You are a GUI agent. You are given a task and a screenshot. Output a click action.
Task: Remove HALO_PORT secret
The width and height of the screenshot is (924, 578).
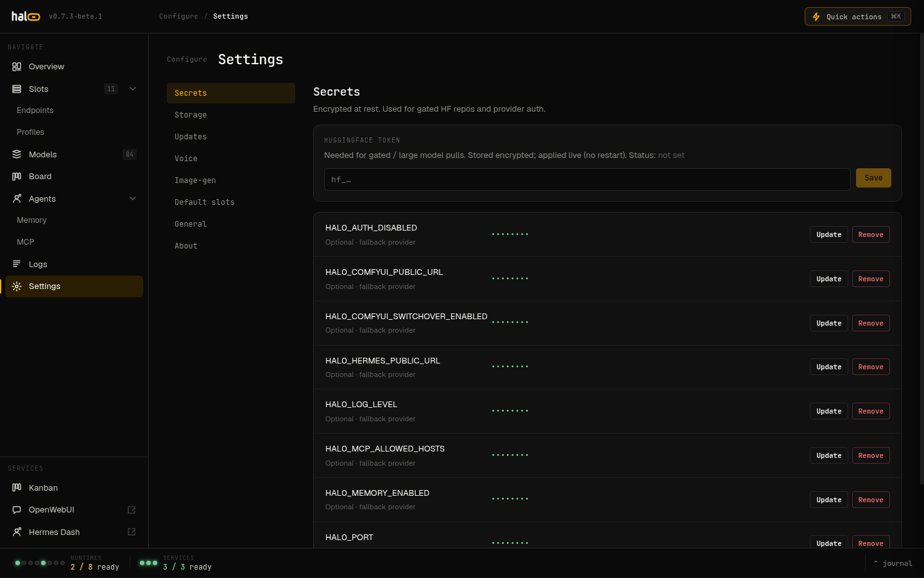point(871,542)
